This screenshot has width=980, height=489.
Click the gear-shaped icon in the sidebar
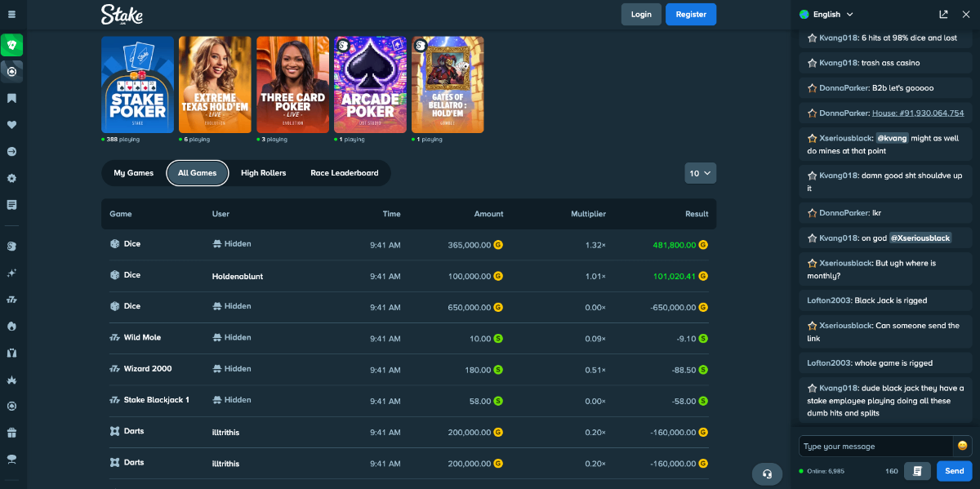11,178
